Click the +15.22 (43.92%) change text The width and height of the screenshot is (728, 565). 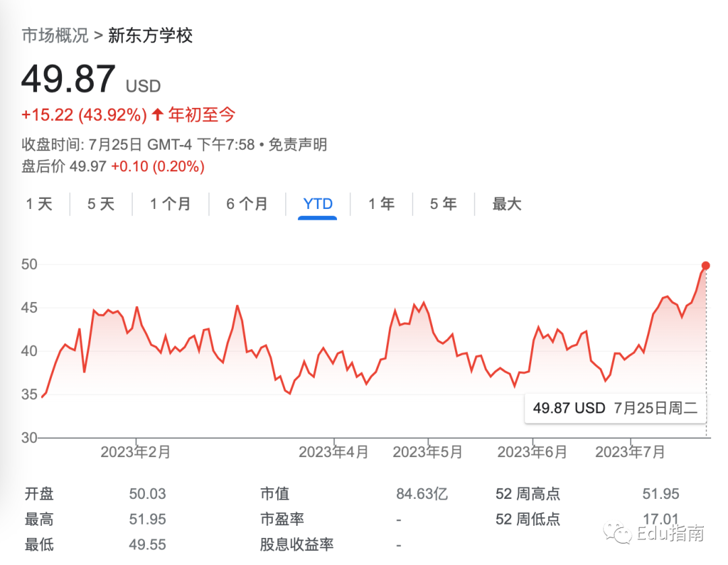(x=84, y=115)
